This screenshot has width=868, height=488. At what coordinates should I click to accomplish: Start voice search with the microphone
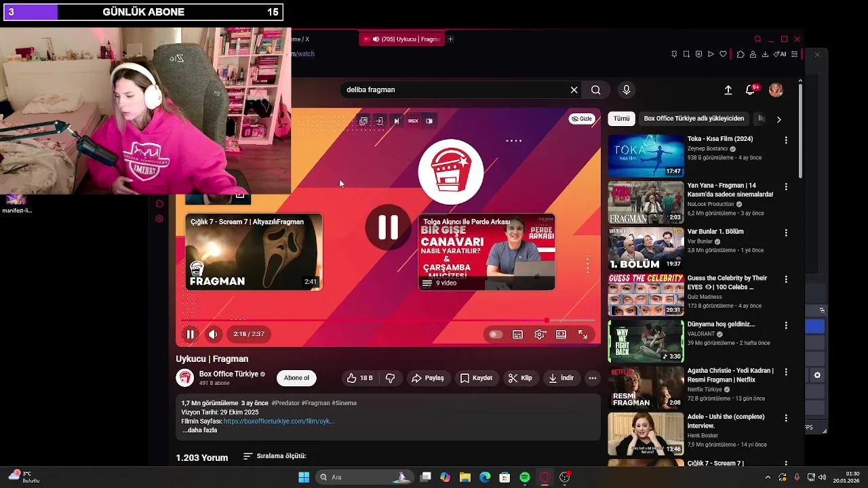(626, 89)
